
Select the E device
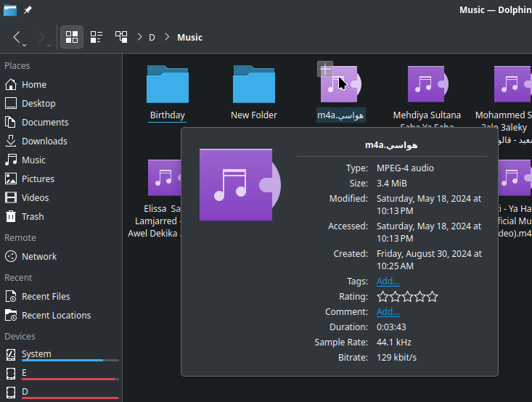(x=61, y=374)
